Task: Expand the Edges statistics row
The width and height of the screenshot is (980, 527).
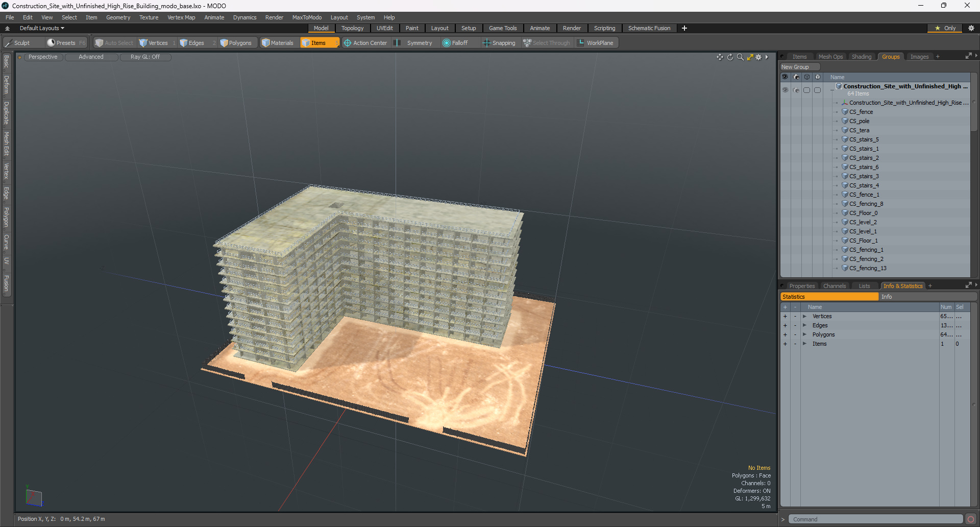Action: [804, 326]
